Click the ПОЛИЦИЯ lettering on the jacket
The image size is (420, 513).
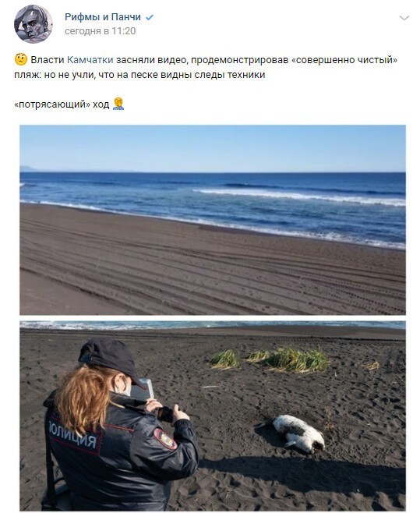(x=73, y=434)
